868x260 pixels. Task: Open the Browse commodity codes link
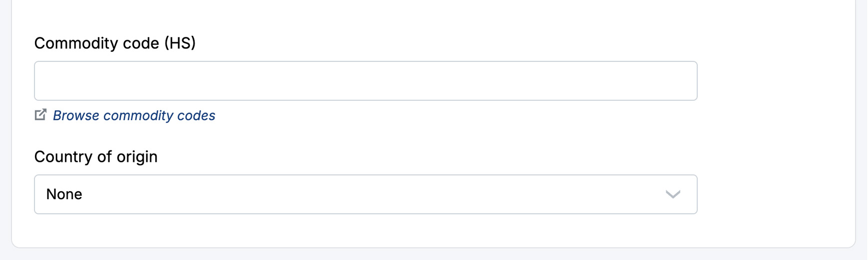click(x=134, y=116)
